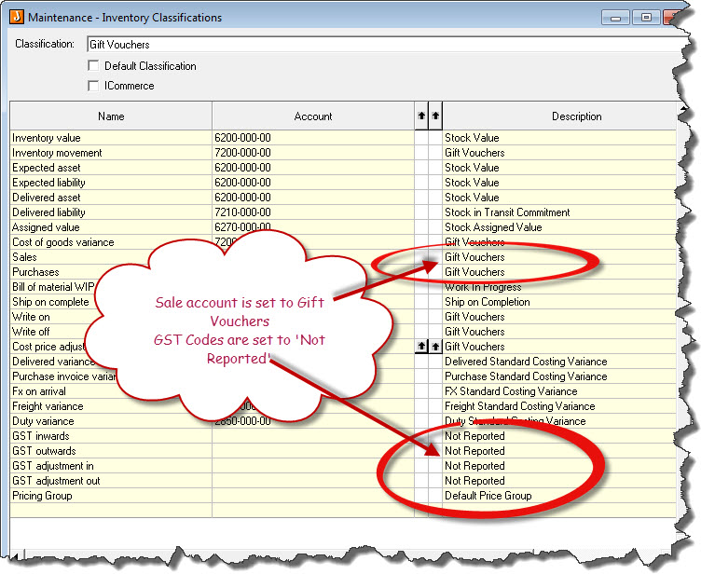
Task: Sort by the Account column header
Action: coord(313,116)
